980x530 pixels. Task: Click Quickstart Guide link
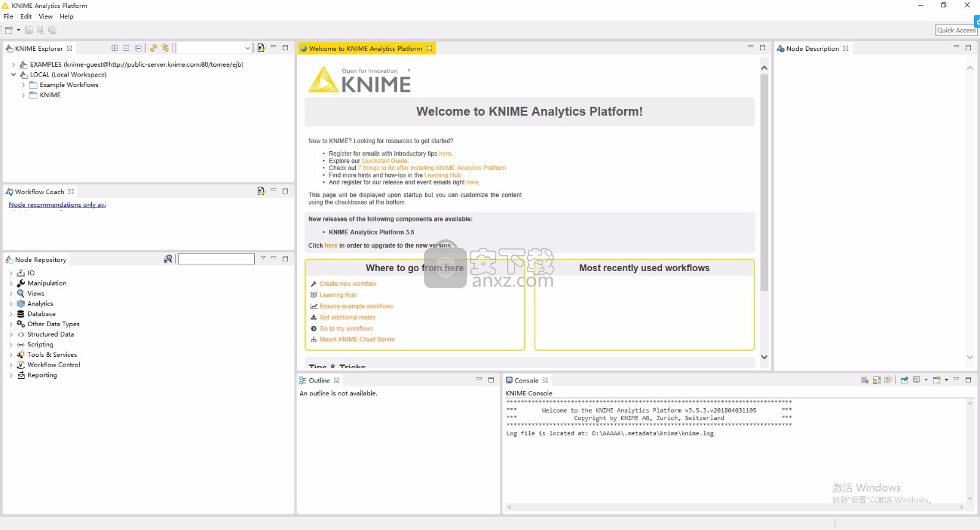tap(385, 161)
